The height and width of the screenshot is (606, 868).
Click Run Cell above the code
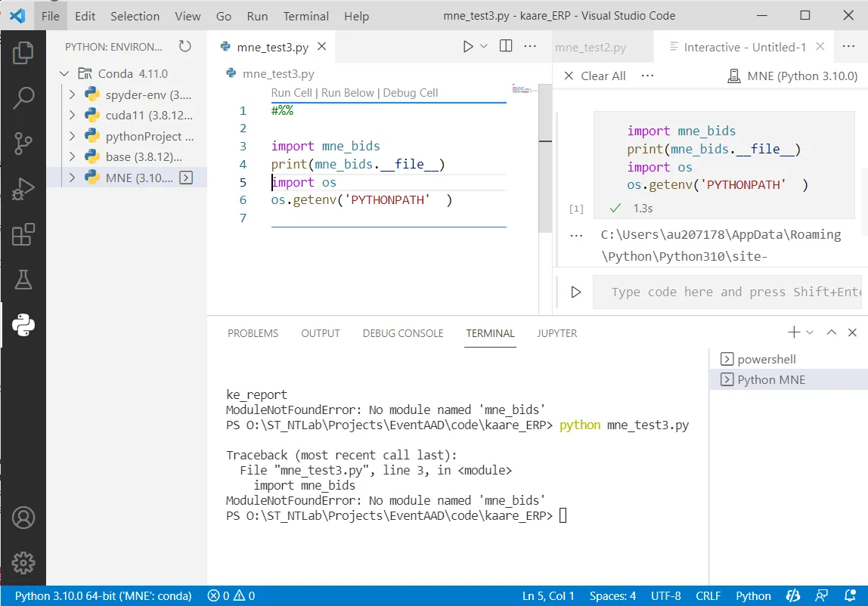(291, 93)
